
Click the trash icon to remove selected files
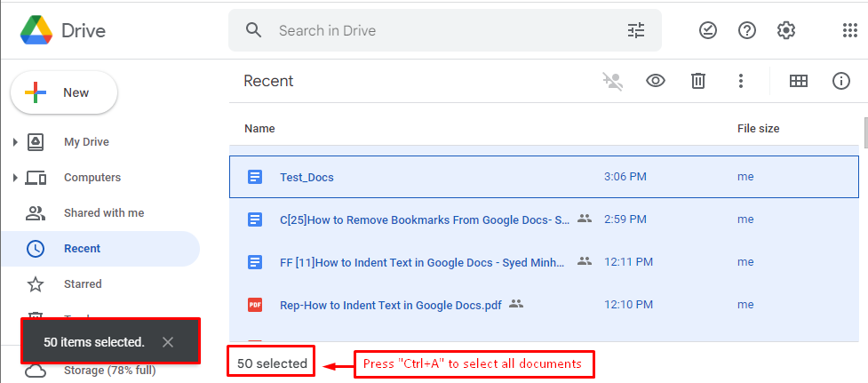pos(698,82)
